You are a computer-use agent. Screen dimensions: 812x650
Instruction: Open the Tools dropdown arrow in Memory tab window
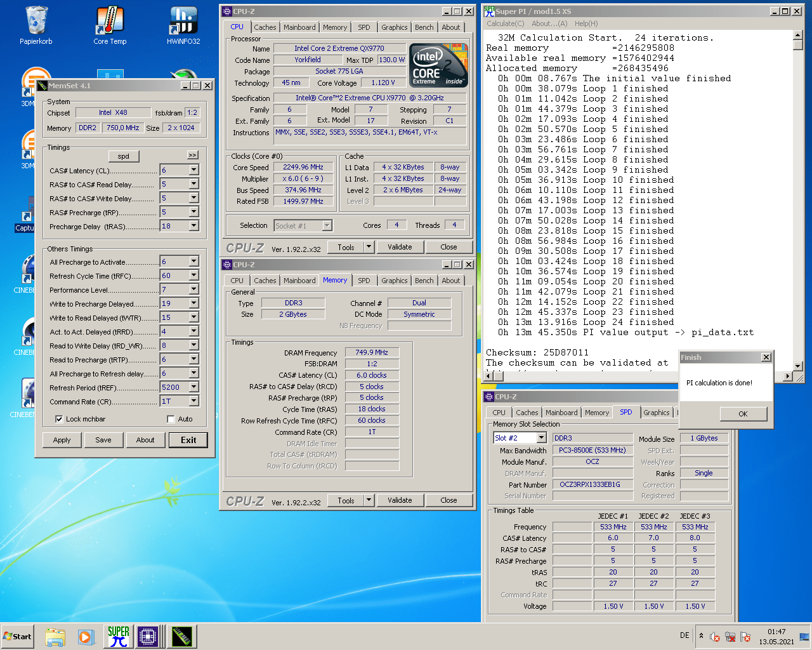point(369,500)
